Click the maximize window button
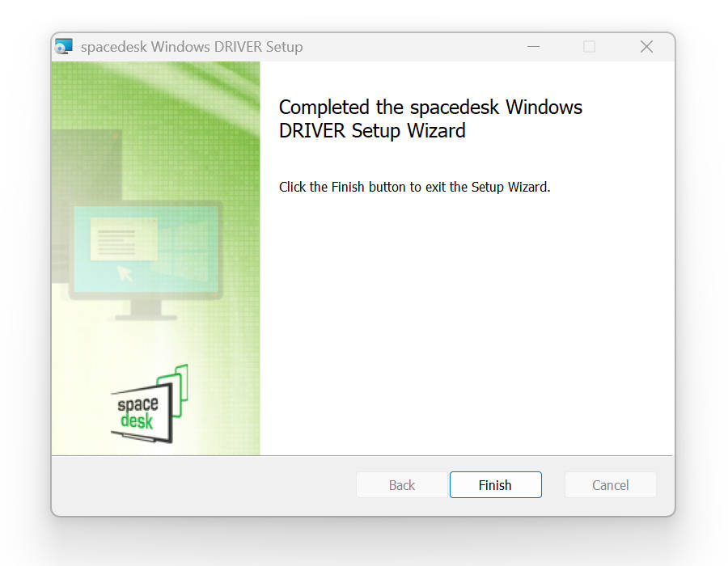 point(589,46)
